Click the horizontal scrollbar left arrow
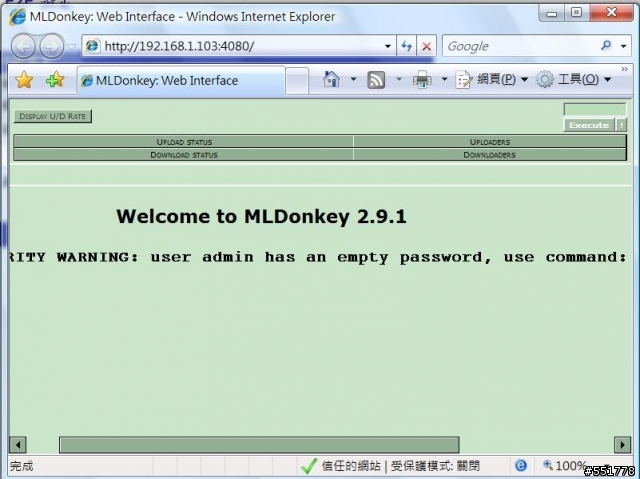The width and height of the screenshot is (640, 479). pos(18,445)
